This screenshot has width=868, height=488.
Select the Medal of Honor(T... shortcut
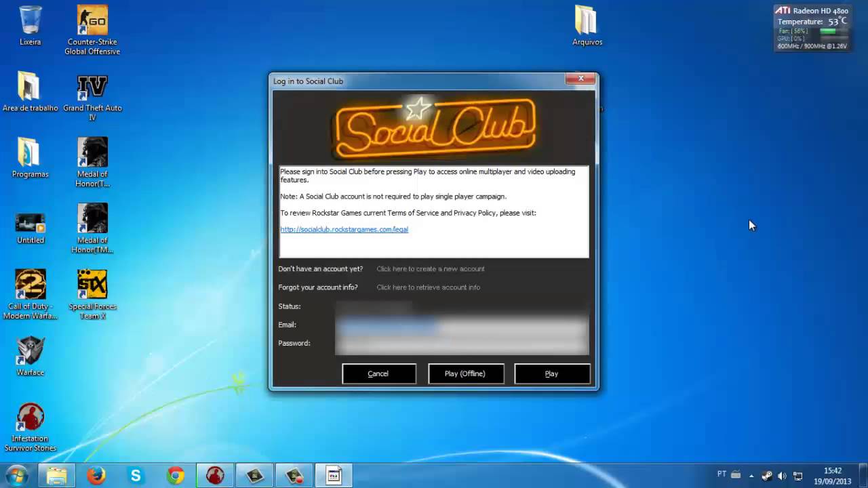pos(92,162)
